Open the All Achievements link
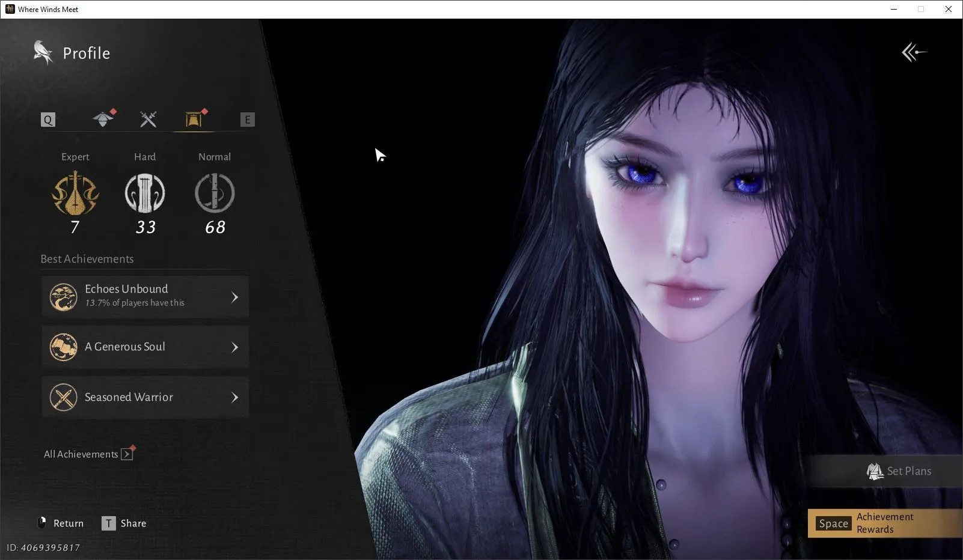This screenshot has height=560, width=963. pyautogui.click(x=88, y=454)
